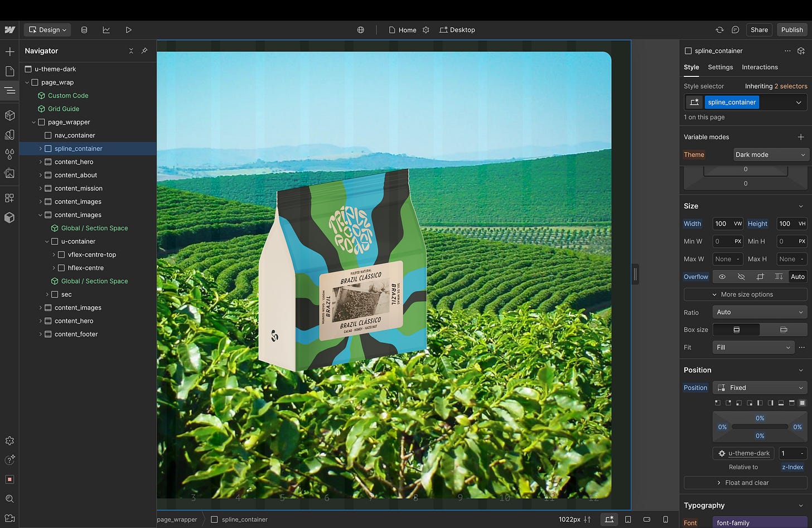Collapse all in Navigator header
The width and height of the screenshot is (812, 528).
tap(131, 51)
